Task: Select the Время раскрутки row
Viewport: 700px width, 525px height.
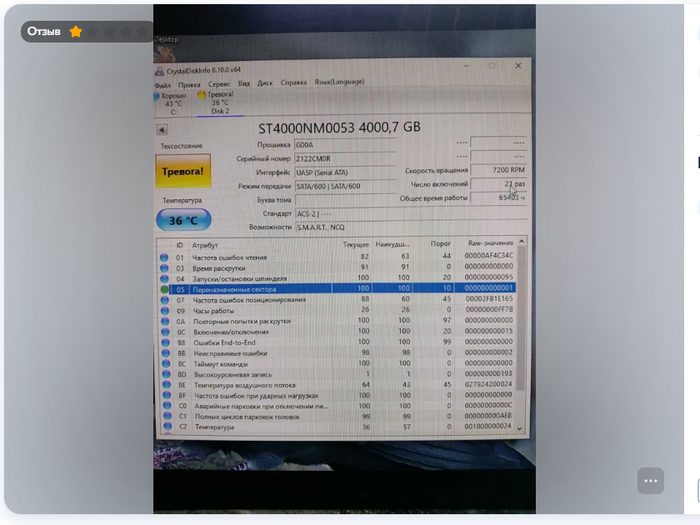Action: [x=337, y=267]
